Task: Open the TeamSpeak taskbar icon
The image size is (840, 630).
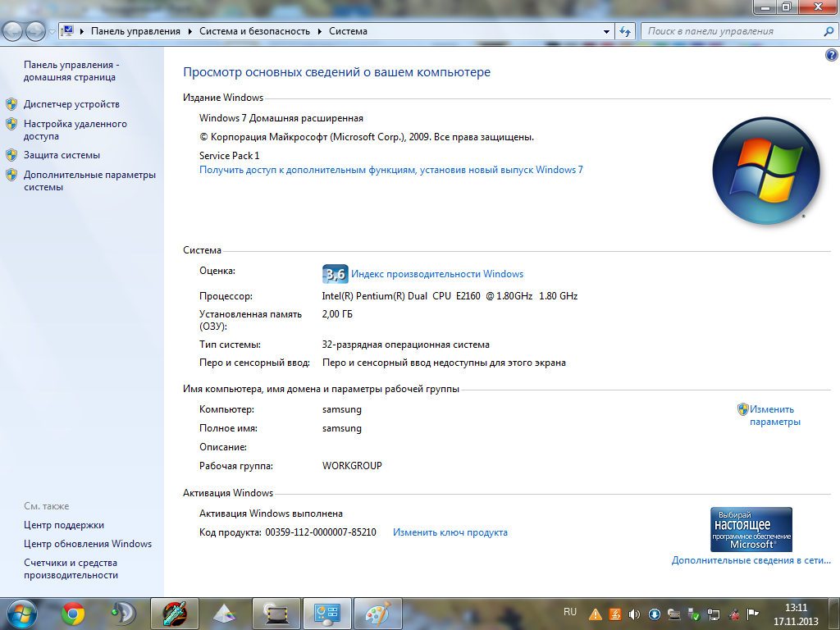Action: [124, 614]
